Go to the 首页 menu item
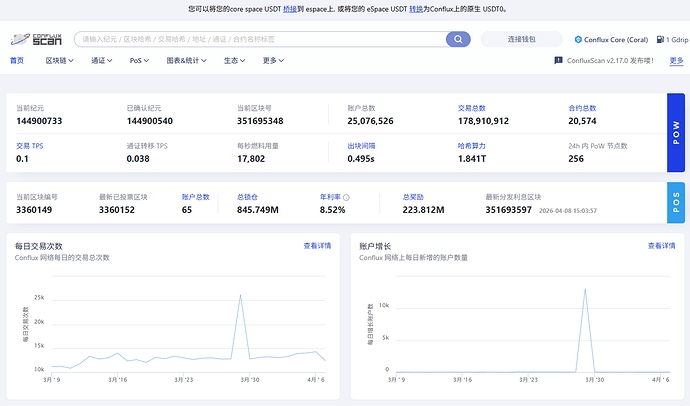The width and height of the screenshot is (690, 406). click(17, 61)
